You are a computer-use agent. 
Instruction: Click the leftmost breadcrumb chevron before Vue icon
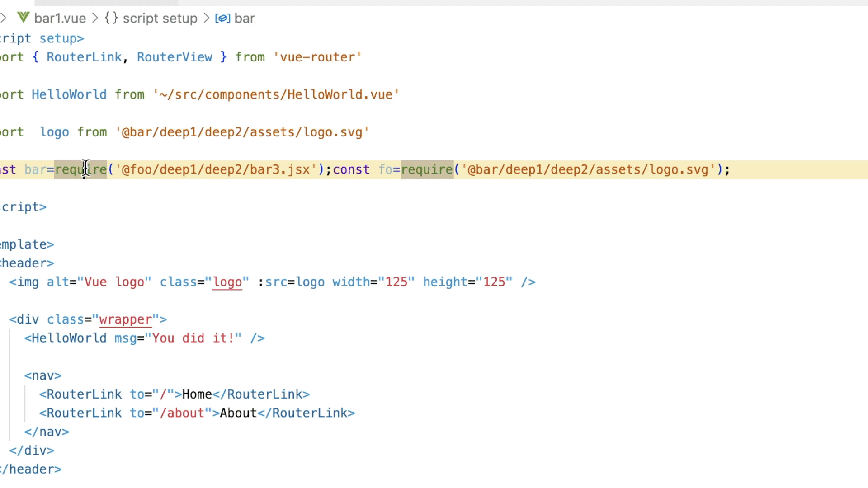[x=4, y=18]
